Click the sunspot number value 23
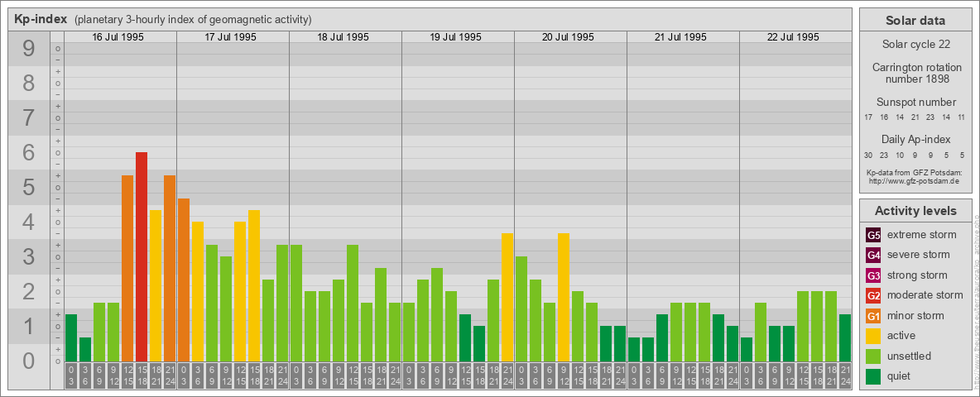 930,117
